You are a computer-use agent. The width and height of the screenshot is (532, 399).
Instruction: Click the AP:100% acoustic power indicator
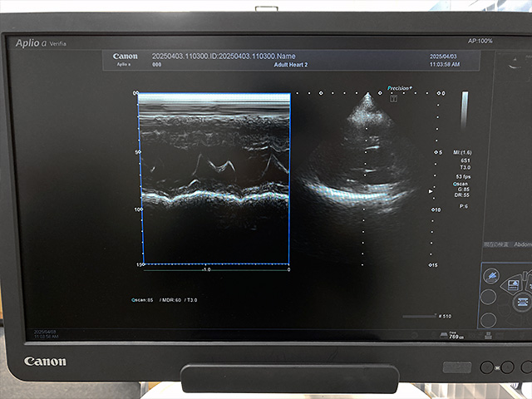480,41
